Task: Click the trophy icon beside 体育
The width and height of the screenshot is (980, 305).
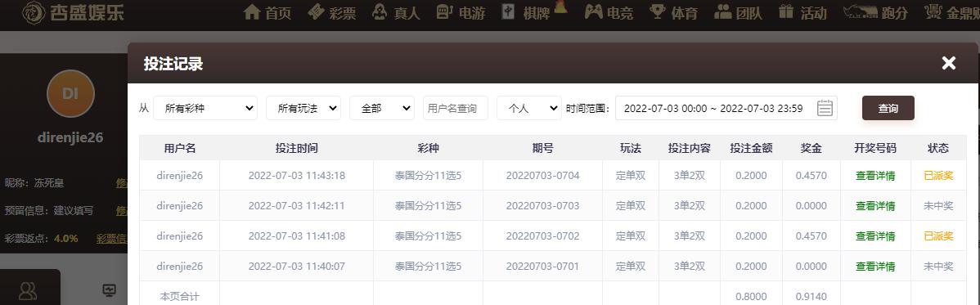Action: click(658, 11)
